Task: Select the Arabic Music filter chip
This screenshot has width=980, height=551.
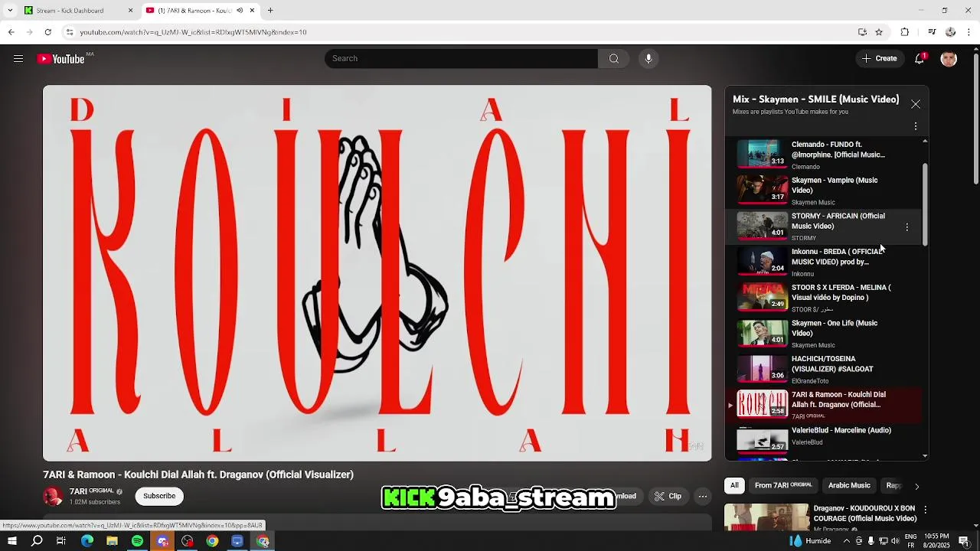Action: 849,485
